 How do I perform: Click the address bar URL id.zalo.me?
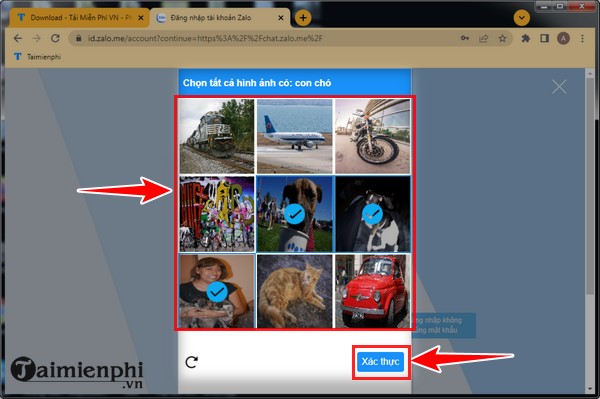coord(205,38)
